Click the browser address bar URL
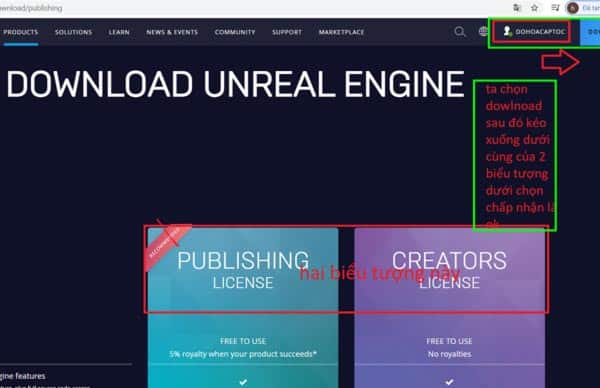600x388 pixels. [x=31, y=8]
